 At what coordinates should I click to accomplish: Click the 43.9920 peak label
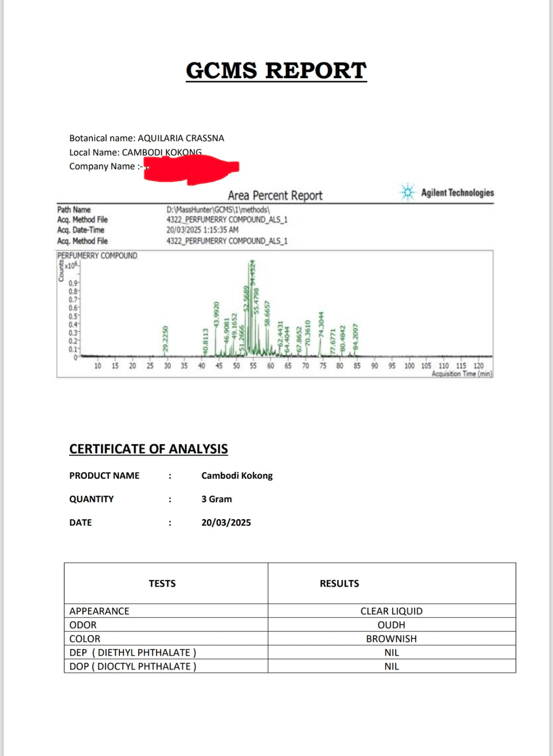(x=217, y=316)
